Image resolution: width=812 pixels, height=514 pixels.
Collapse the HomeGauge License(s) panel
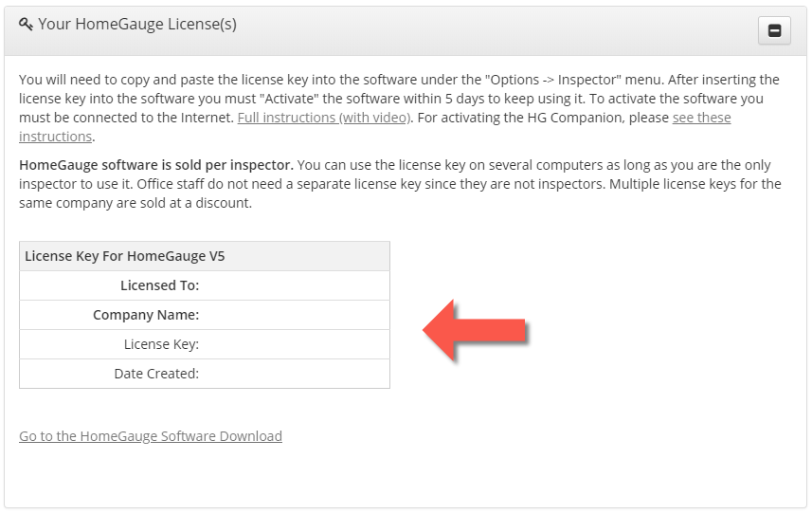(x=773, y=30)
